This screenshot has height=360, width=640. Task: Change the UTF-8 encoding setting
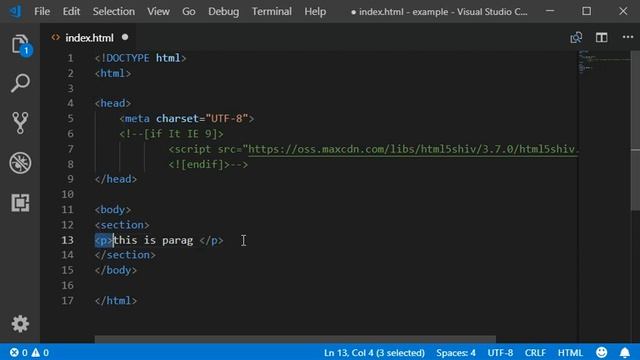(500, 352)
